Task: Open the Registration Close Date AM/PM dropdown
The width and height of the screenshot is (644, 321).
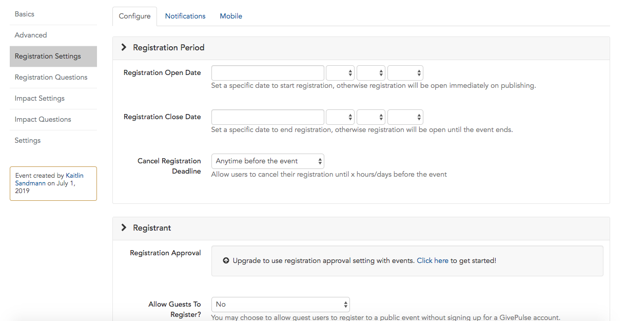Action: 405,117
